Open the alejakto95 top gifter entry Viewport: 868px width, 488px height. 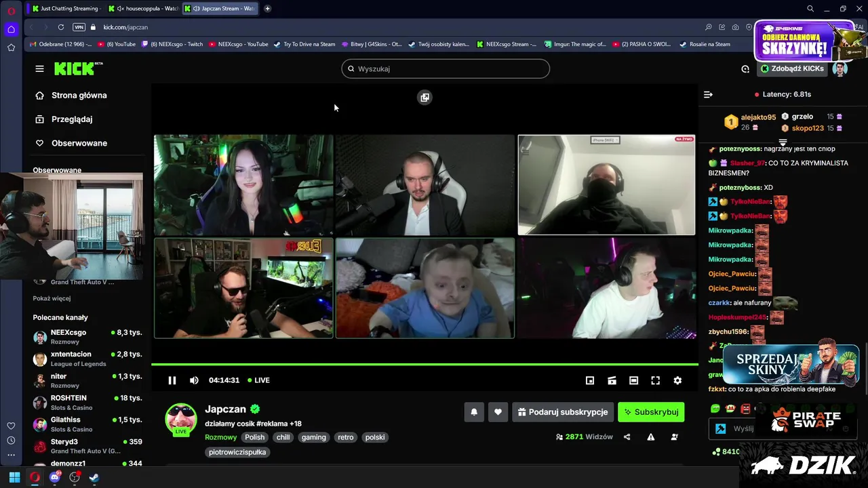point(751,122)
